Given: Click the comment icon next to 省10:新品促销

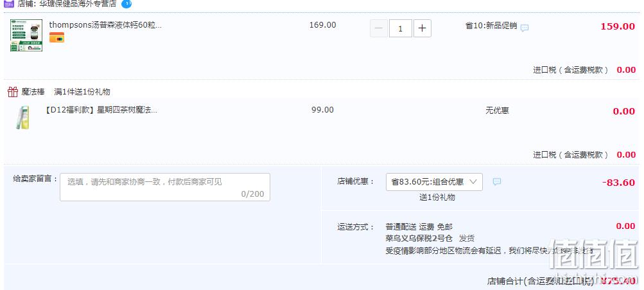Looking at the screenshot, I should [525, 28].
